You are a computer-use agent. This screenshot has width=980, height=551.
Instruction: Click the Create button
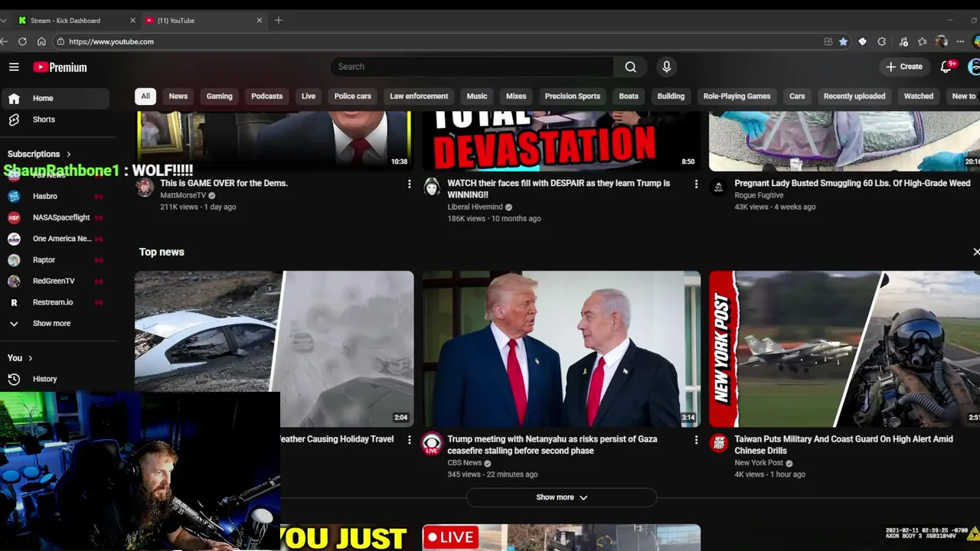pos(904,67)
